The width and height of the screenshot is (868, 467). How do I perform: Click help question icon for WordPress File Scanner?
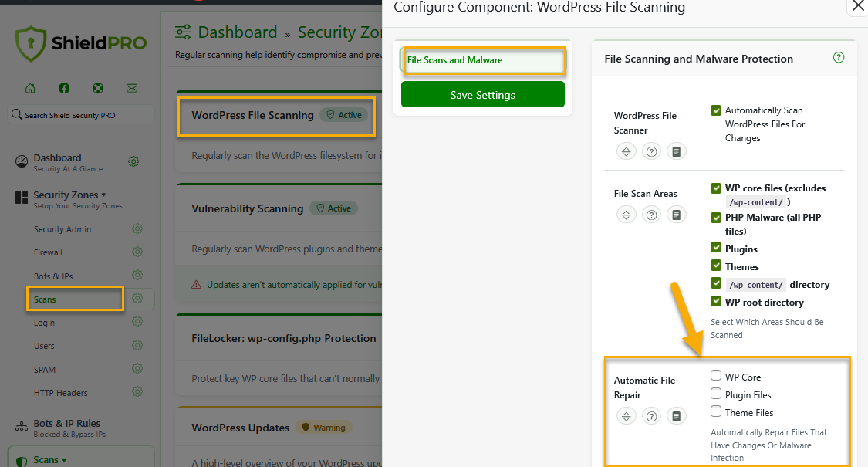(651, 151)
